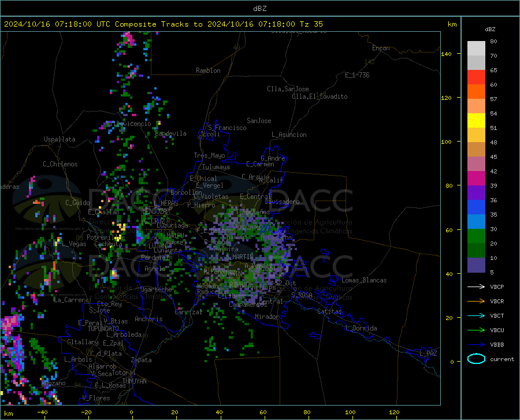520x420 pixels.
Task: Click the -40 km mark on horizontal axis
Action: click(42, 412)
